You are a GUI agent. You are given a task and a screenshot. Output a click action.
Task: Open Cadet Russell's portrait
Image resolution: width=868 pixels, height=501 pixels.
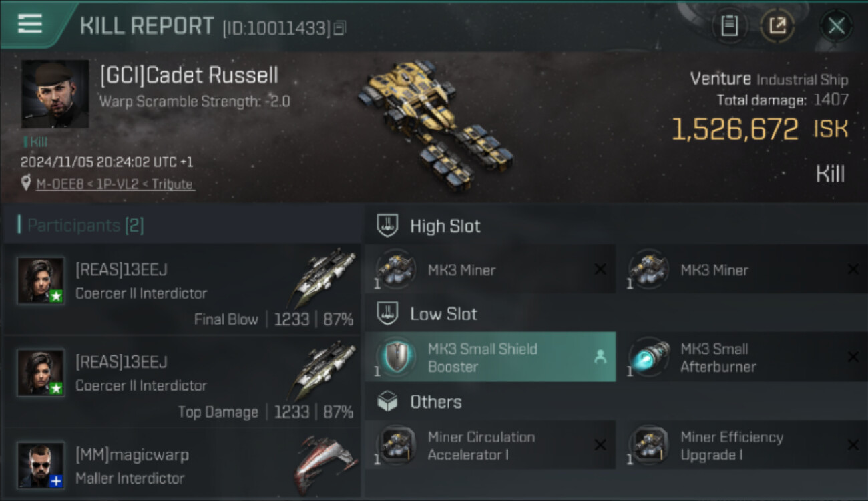pos(55,94)
